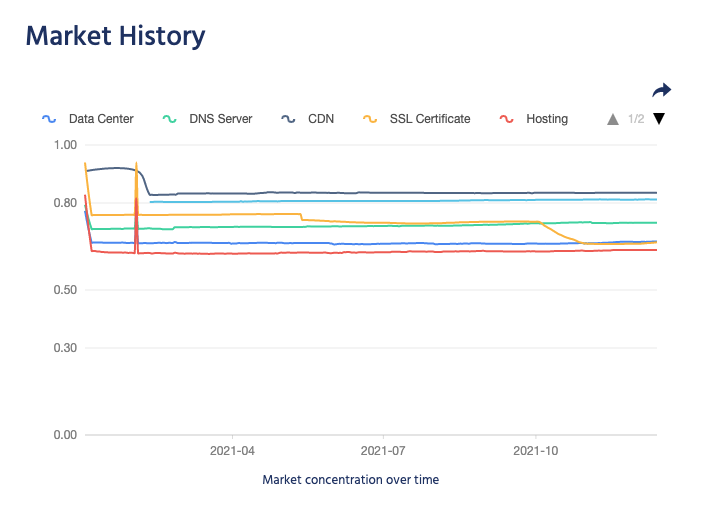Go to next legend page with down arrow

point(659,119)
